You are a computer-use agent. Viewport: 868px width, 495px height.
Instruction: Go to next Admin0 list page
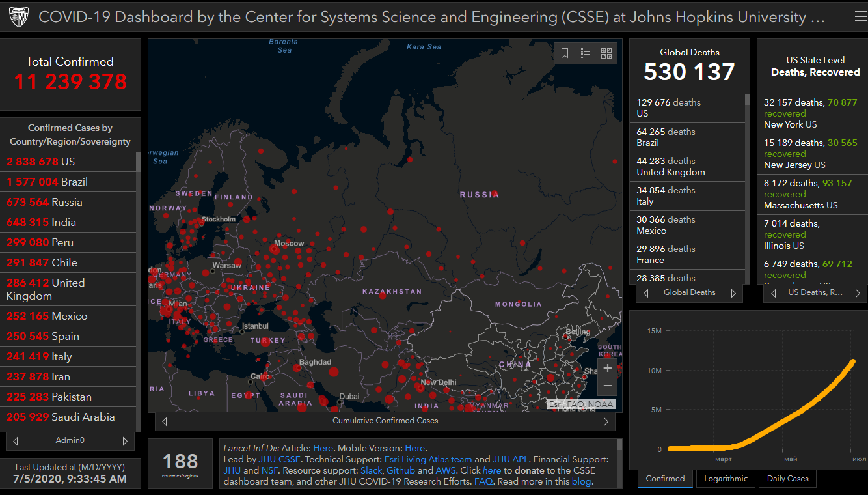click(125, 441)
